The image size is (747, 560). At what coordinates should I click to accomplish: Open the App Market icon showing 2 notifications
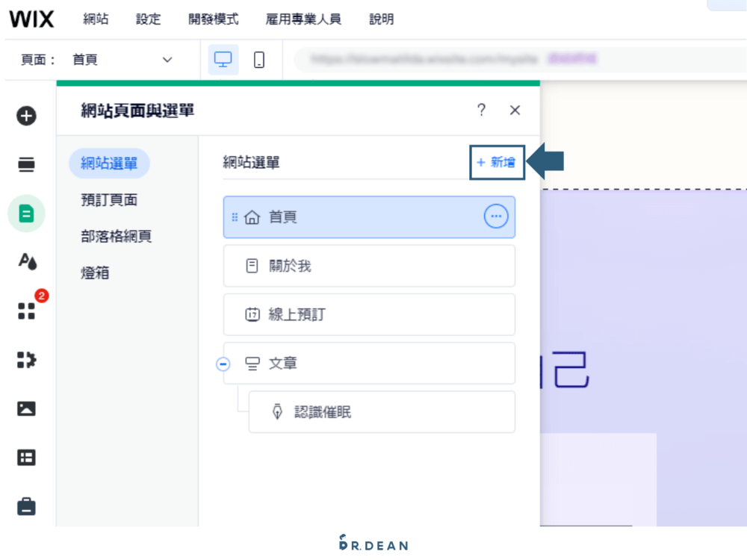tap(27, 311)
